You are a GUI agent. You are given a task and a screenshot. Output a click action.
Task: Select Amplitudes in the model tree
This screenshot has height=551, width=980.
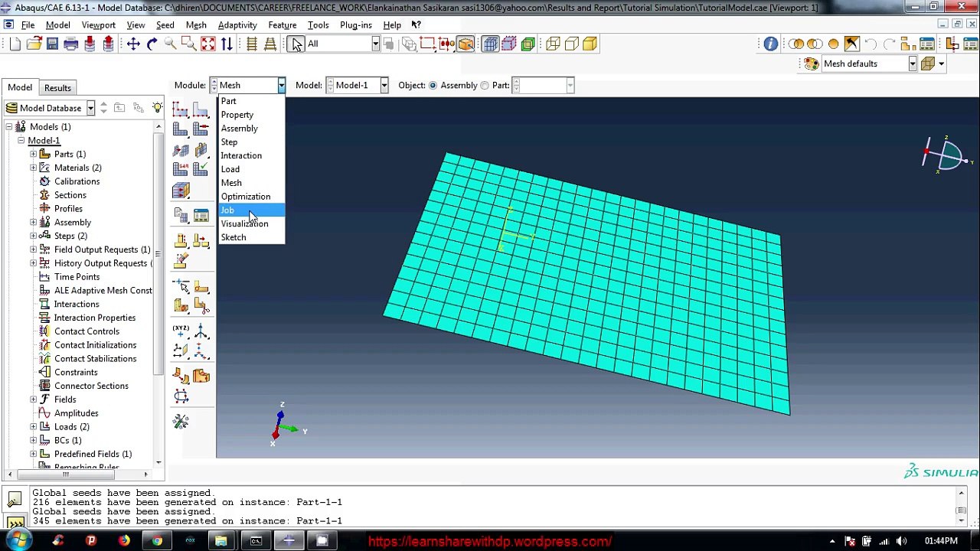point(76,413)
